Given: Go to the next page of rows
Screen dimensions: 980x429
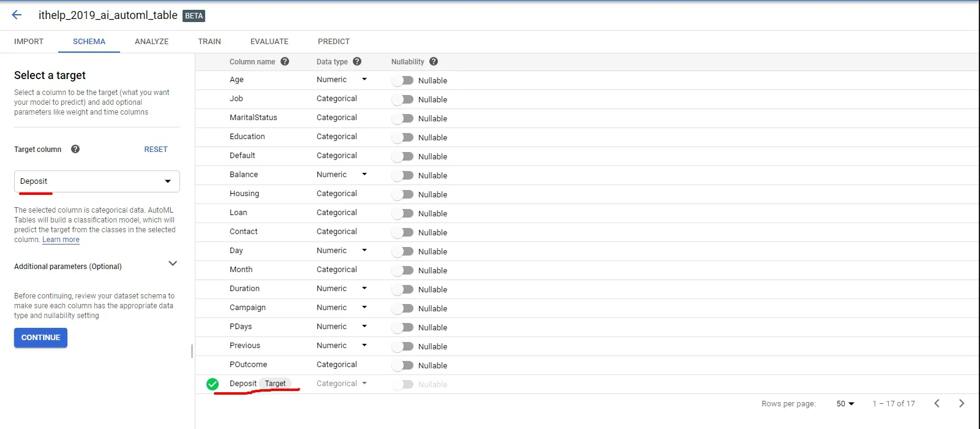Looking at the screenshot, I should tap(962, 403).
